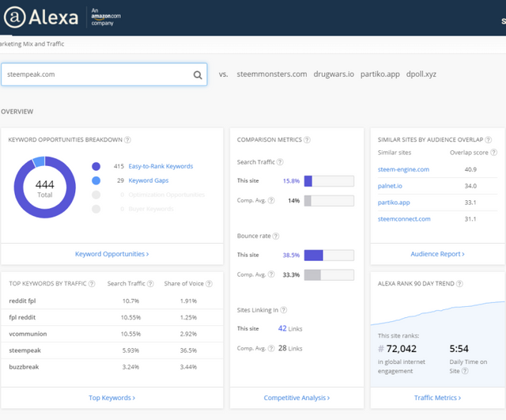Select competitor dpoll.xyz
Image resolution: width=506 pixels, height=420 pixels.
tap(421, 74)
